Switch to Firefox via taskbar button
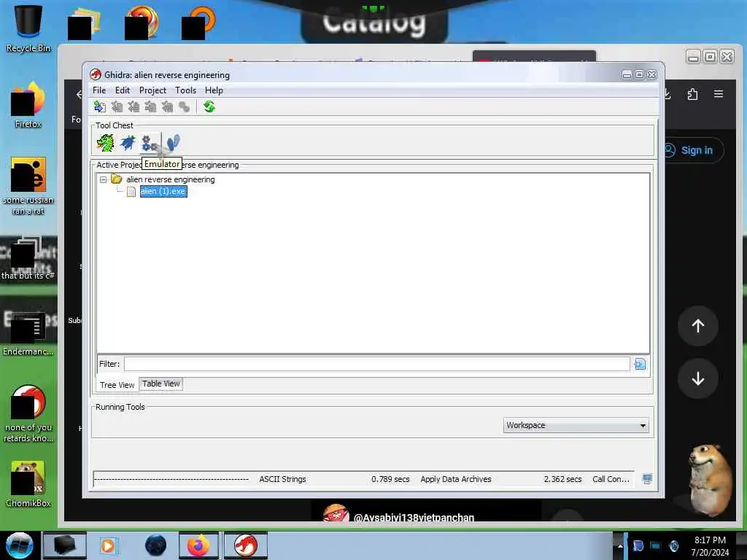Screen dimensions: 747x560 point(198,545)
